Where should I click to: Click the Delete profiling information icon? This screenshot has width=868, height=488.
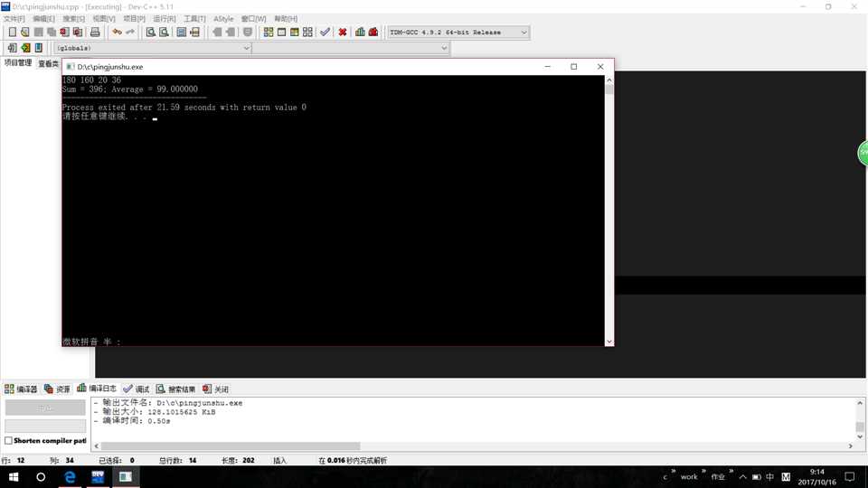(373, 33)
